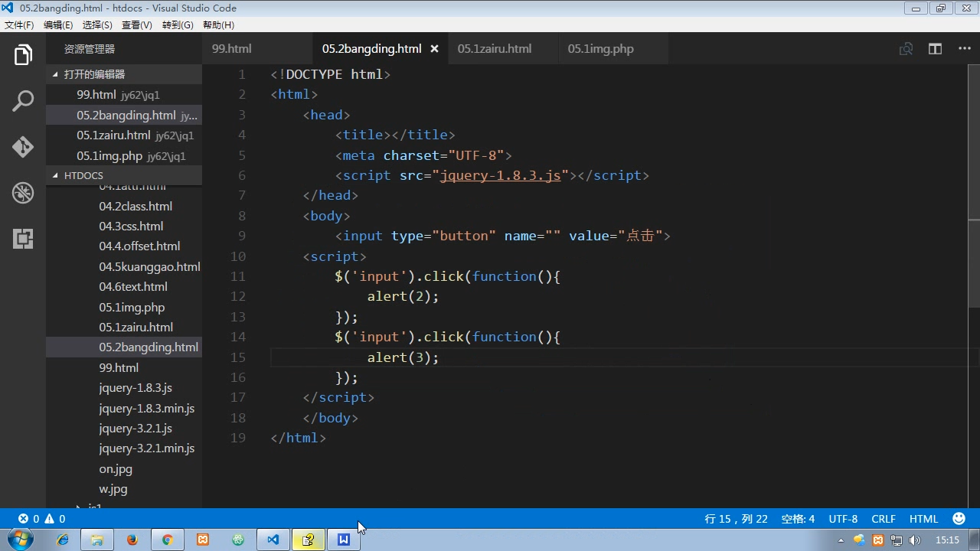Select 05.1zairu.html in open editors list
980x551 pixels.
(124, 135)
